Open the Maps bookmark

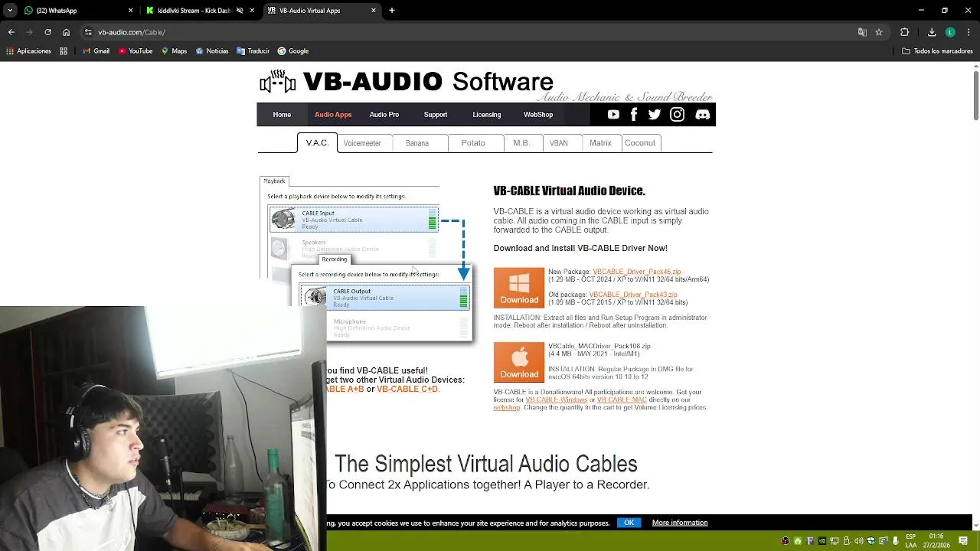coord(174,51)
